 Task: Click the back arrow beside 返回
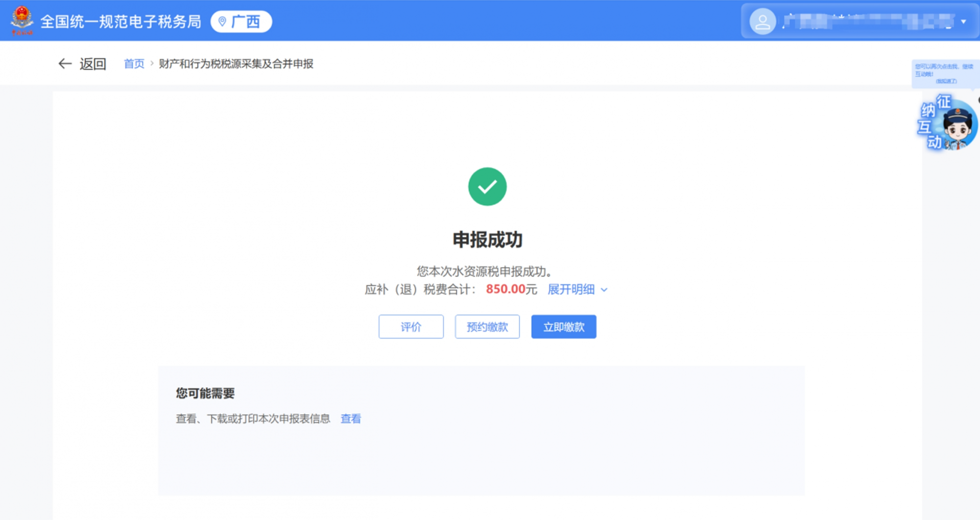point(64,63)
